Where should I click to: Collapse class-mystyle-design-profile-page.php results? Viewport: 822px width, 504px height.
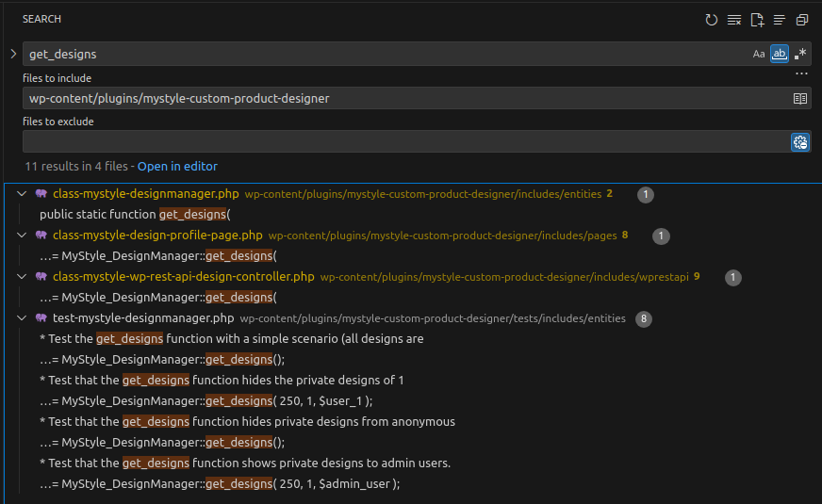pyautogui.click(x=22, y=236)
